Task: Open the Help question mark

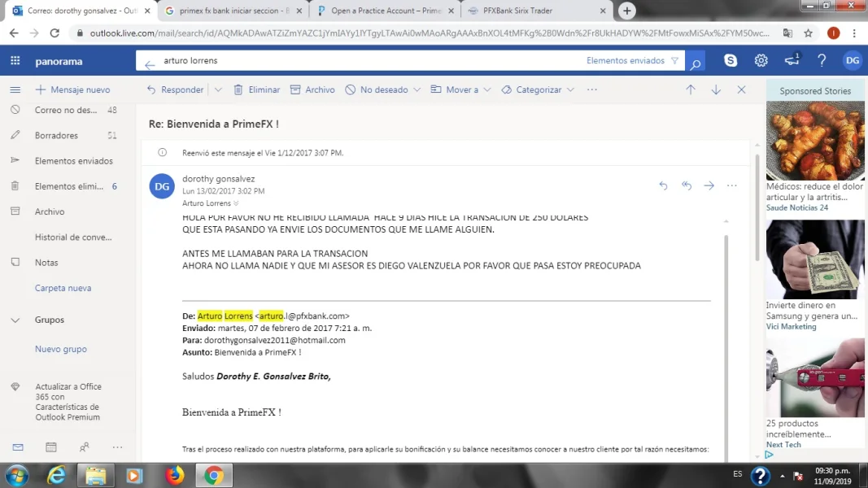Action: [822, 61]
